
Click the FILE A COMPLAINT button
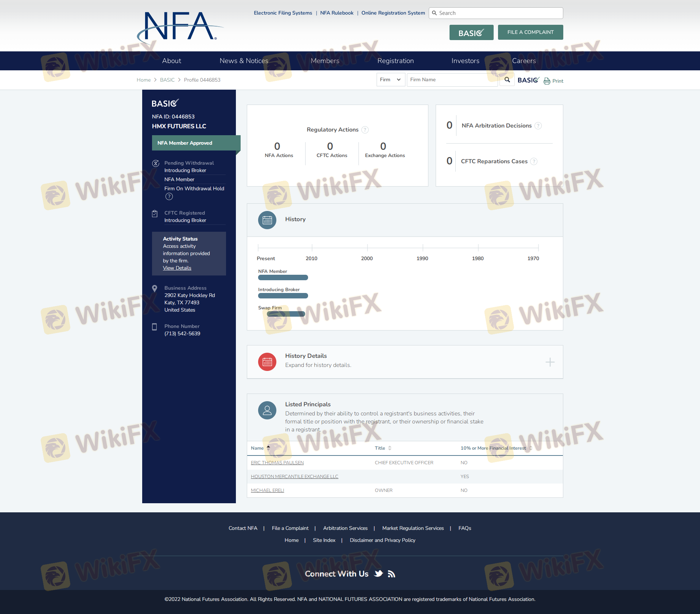(x=530, y=32)
